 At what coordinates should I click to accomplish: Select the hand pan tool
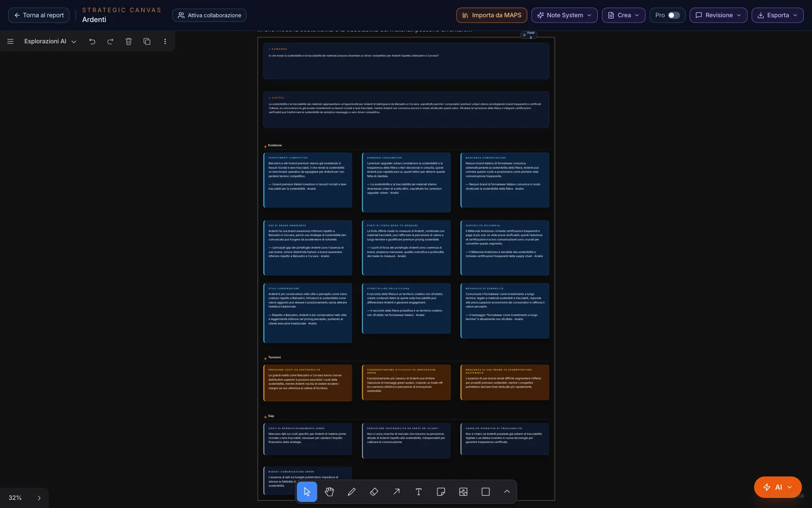tap(329, 492)
